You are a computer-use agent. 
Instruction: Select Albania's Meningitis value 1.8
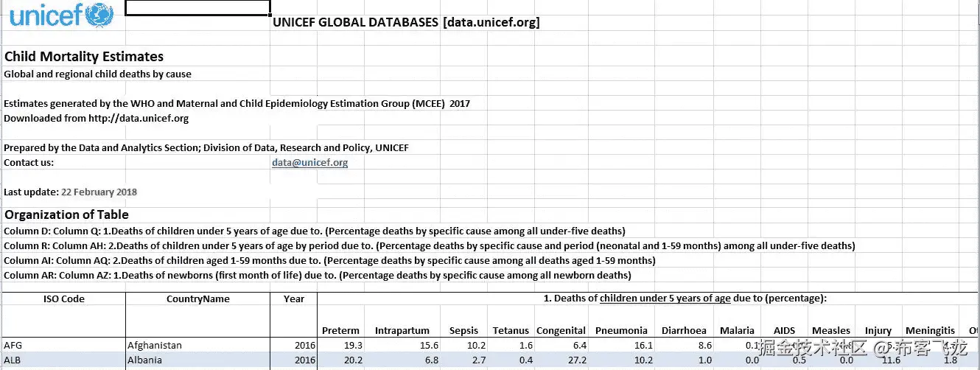pyautogui.click(x=951, y=360)
